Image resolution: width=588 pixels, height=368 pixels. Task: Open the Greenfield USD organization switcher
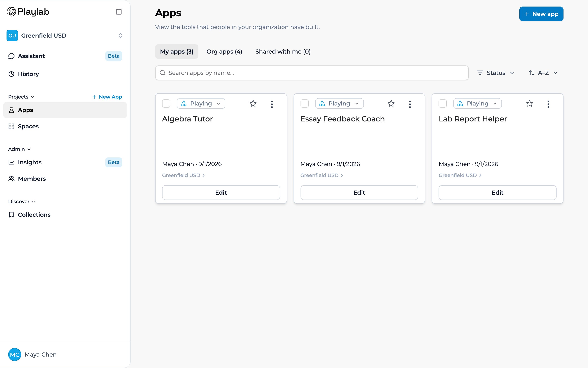click(x=65, y=36)
